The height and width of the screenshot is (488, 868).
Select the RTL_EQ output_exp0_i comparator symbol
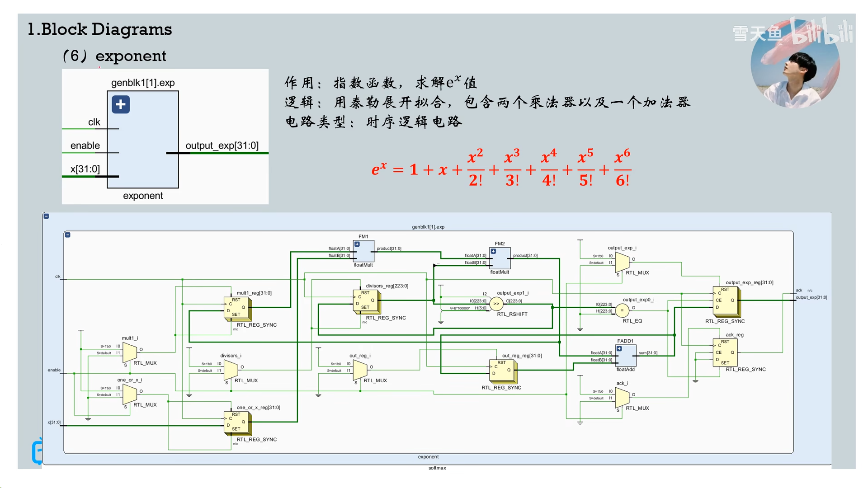tap(622, 310)
